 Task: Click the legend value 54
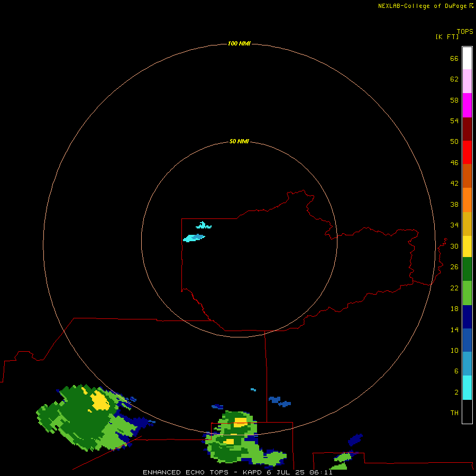454,121
